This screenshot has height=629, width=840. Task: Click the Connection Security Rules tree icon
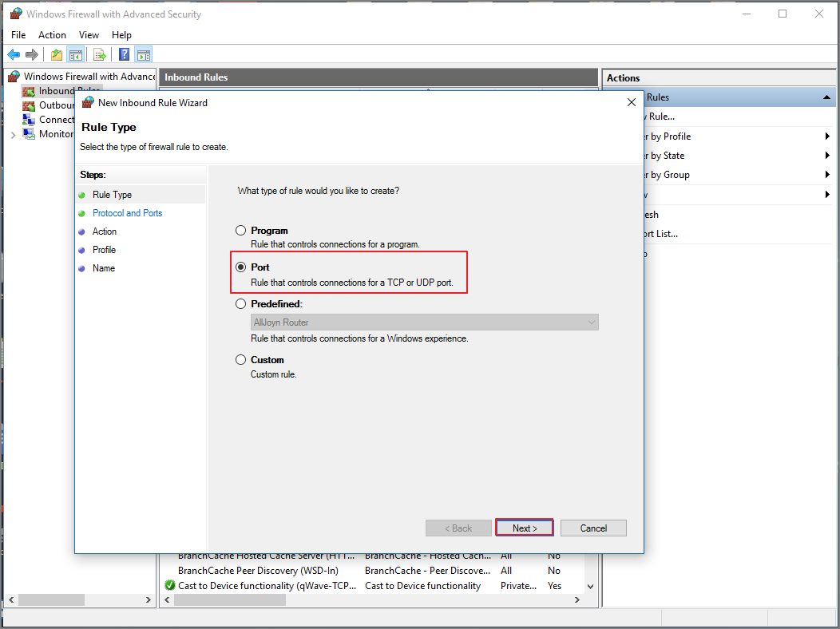pyautogui.click(x=29, y=120)
